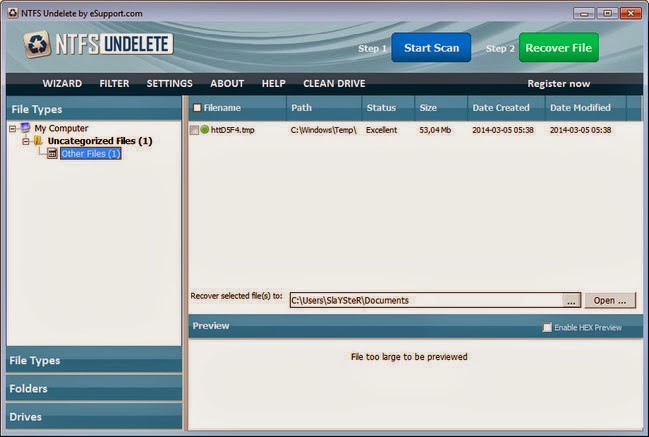The height and width of the screenshot is (437, 649).
Task: Enable HEX Preview checkbox
Action: pos(547,327)
